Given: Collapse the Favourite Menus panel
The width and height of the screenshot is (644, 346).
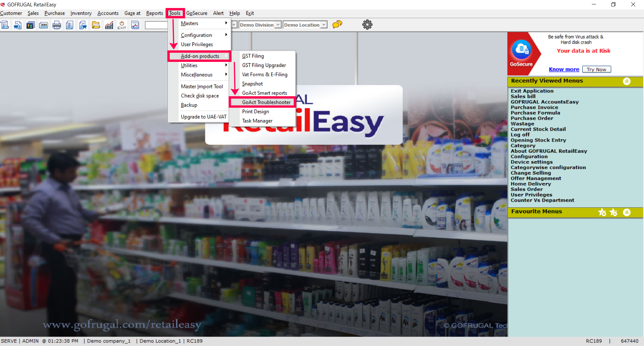Looking at the screenshot, I should 627,212.
